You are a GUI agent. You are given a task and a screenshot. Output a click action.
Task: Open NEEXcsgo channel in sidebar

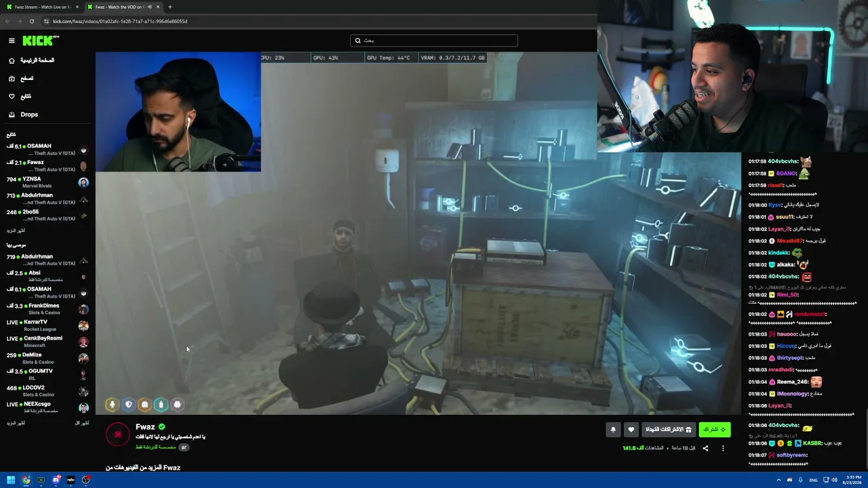[46, 407]
